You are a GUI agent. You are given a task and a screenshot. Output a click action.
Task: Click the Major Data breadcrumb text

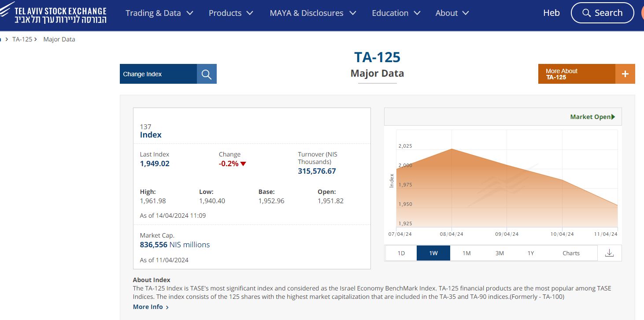59,39
